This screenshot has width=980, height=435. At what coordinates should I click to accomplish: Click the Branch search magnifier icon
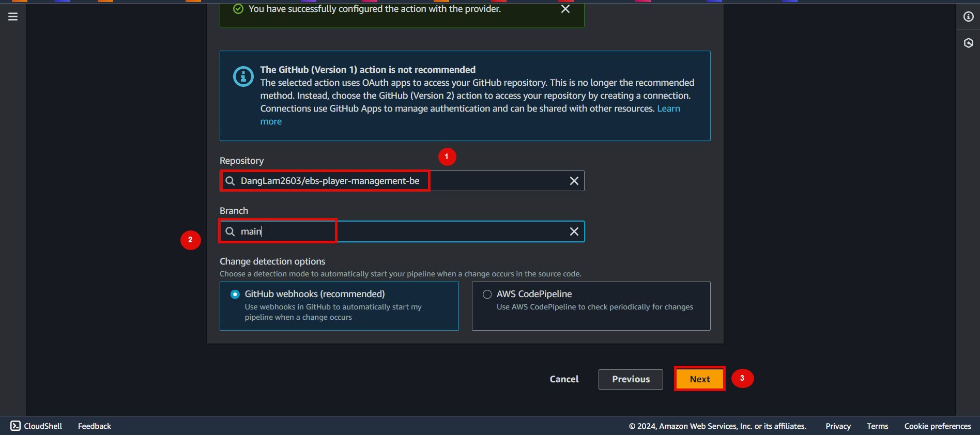[231, 231]
